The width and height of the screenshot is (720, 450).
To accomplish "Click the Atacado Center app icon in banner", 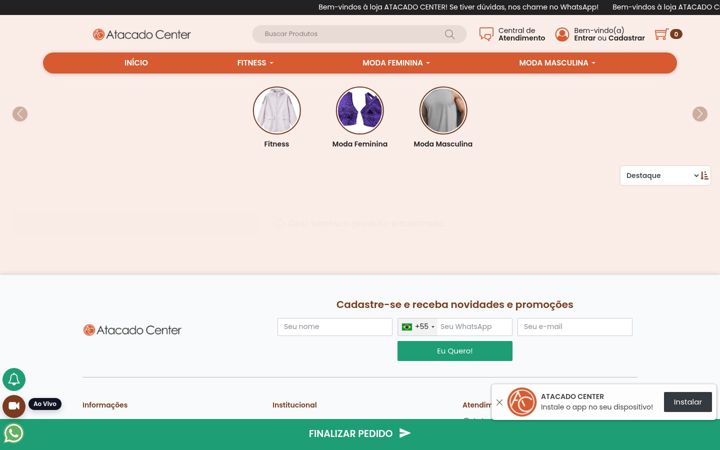I will pyautogui.click(x=522, y=402).
